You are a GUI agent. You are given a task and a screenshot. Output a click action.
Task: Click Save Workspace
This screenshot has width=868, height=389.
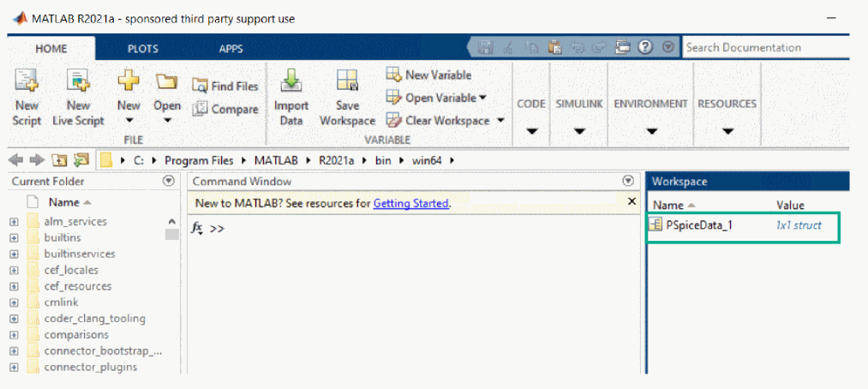pos(348,98)
